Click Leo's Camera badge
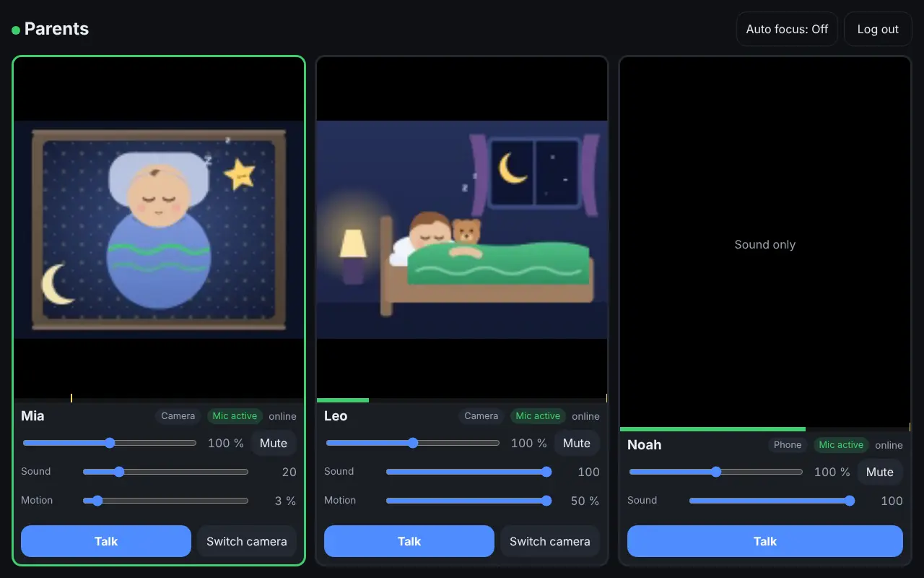The image size is (924, 578). pos(481,416)
